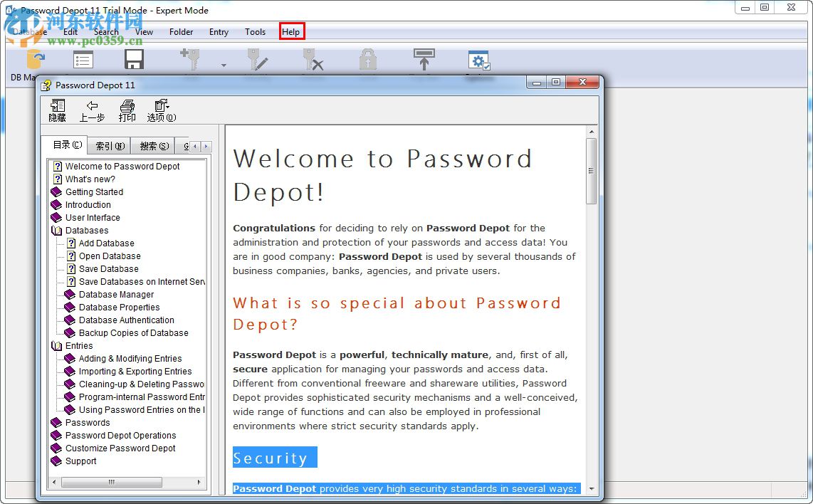Hide the help navigation pane via 隐藏
Image resolution: width=813 pixels, height=504 pixels.
[56, 110]
